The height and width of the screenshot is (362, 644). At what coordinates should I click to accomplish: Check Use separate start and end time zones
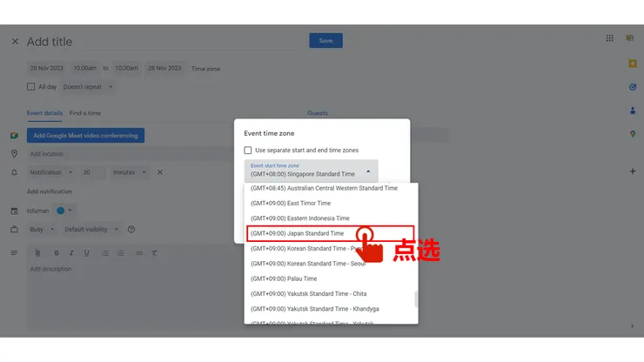pyautogui.click(x=248, y=151)
